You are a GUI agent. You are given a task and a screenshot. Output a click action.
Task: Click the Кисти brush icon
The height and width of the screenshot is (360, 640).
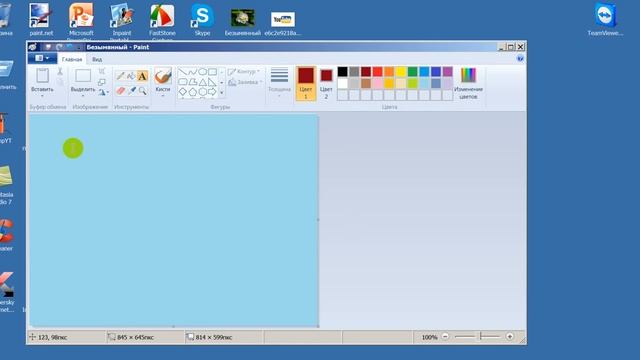click(163, 76)
